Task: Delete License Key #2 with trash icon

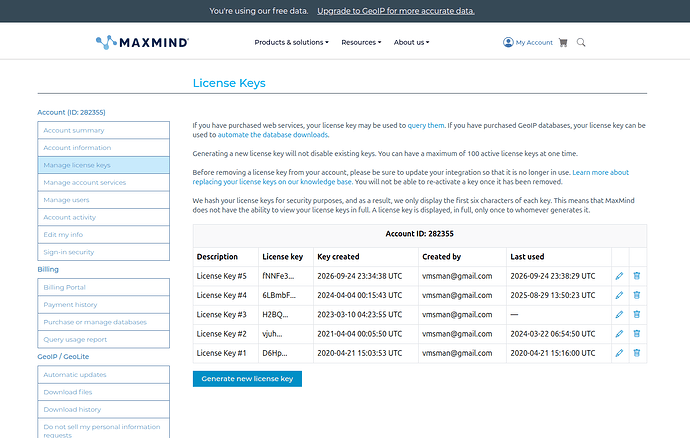Action: pyautogui.click(x=636, y=334)
